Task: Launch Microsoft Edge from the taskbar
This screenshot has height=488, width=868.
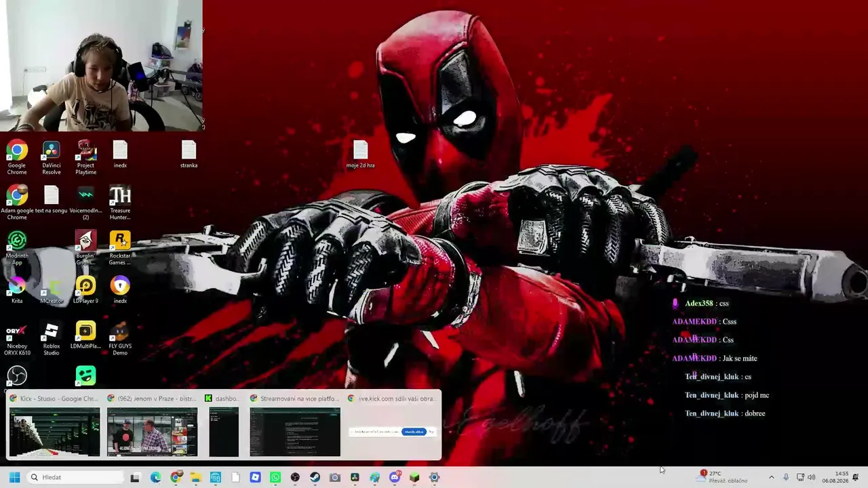Action: click(x=155, y=477)
